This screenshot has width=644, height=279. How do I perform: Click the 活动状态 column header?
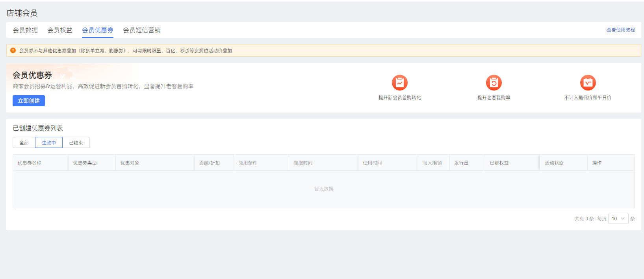554,163
